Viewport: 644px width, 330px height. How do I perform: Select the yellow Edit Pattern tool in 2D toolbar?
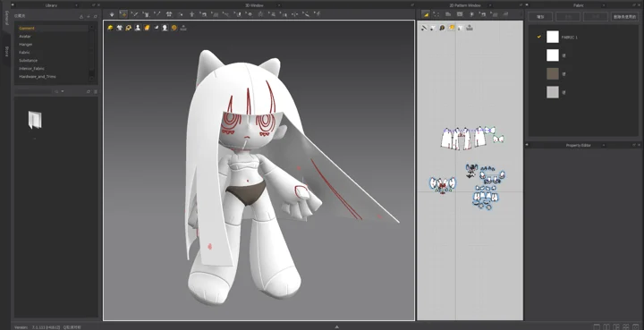[x=426, y=14]
